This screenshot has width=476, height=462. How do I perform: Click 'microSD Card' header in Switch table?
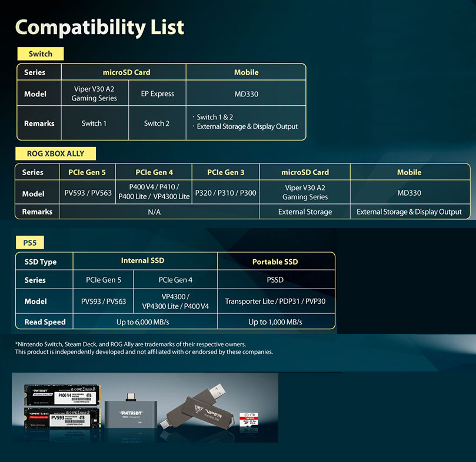click(127, 72)
